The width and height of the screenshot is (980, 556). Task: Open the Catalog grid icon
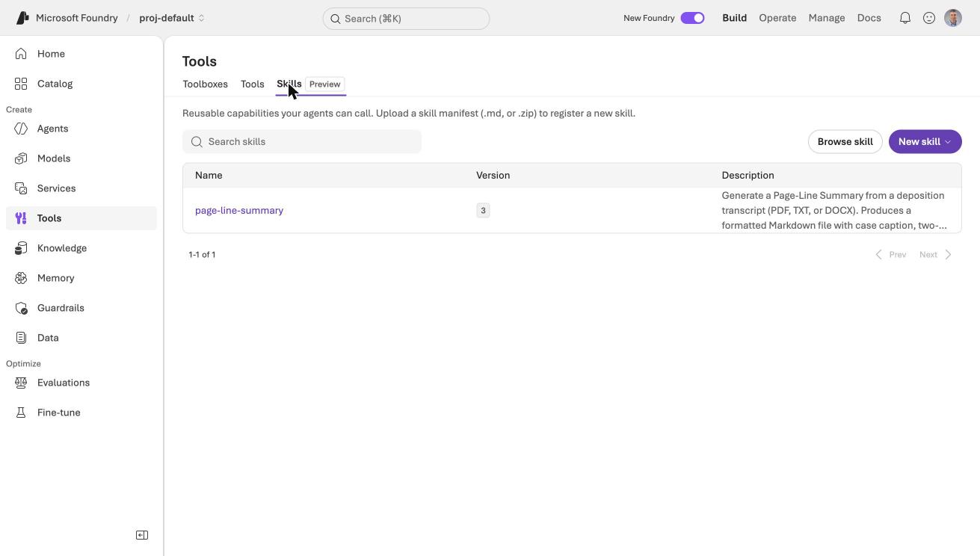pyautogui.click(x=21, y=84)
